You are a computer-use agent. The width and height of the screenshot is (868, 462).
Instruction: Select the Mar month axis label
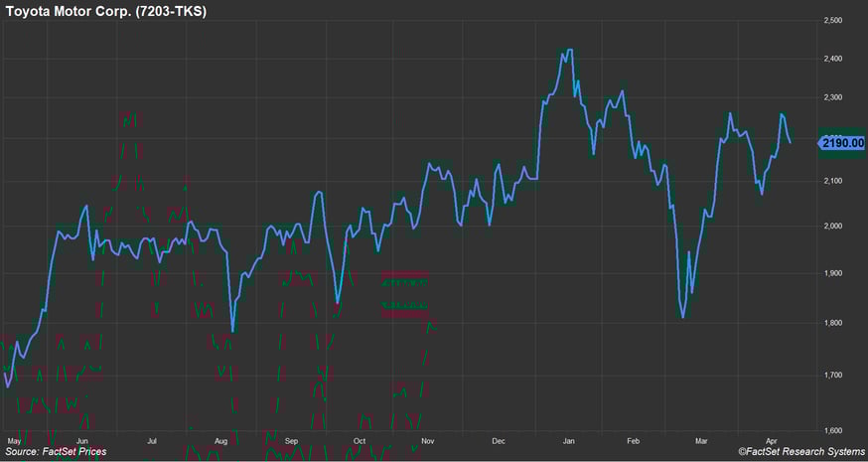tap(703, 439)
